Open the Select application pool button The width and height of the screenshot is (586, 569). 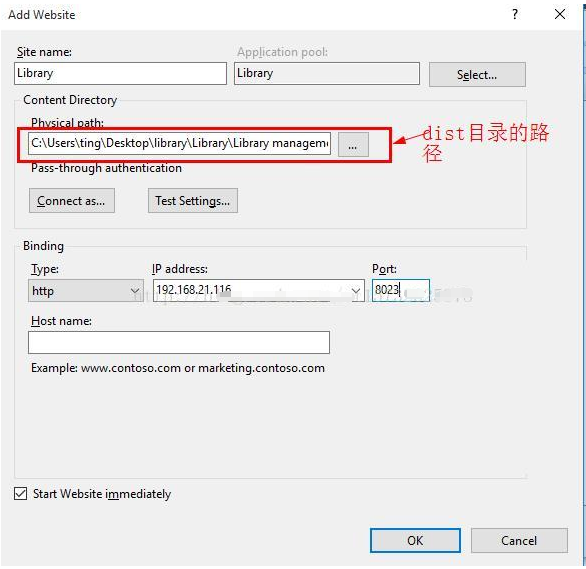pos(477,75)
